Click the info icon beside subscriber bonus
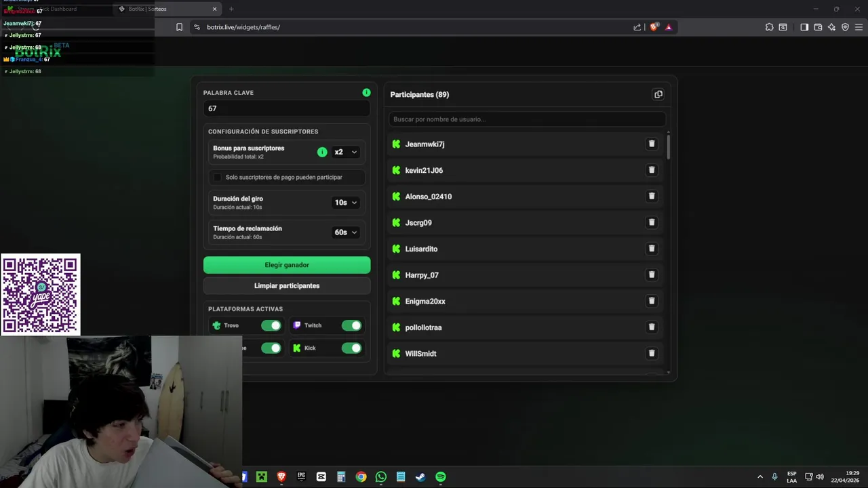This screenshot has width=868, height=488. point(322,152)
